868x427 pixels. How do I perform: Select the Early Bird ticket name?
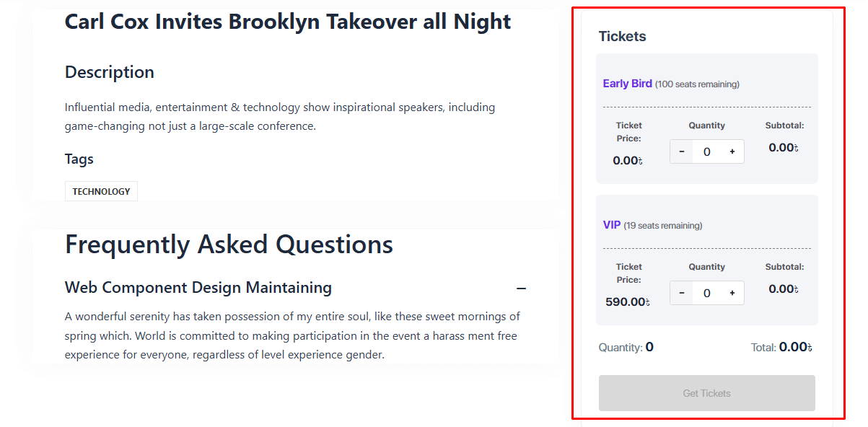pos(627,84)
